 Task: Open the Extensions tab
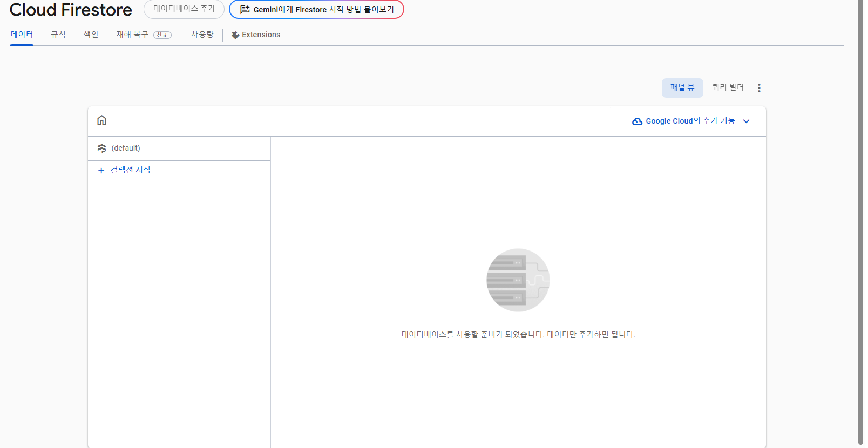coord(256,35)
